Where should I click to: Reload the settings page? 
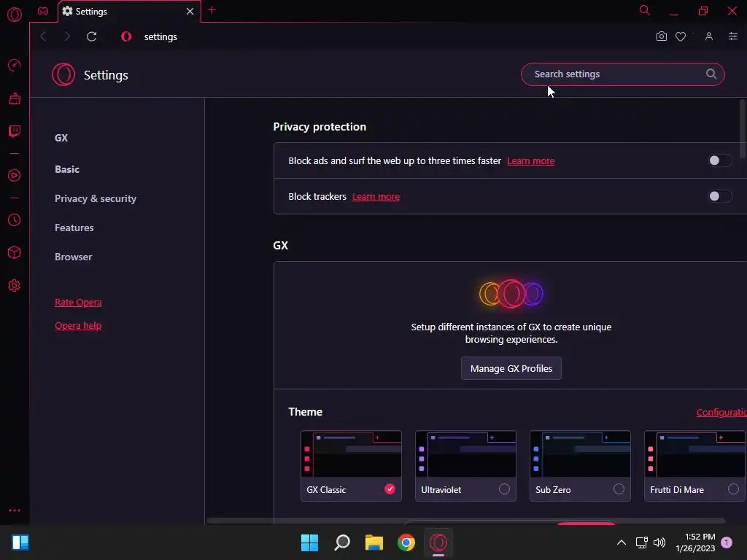point(91,36)
